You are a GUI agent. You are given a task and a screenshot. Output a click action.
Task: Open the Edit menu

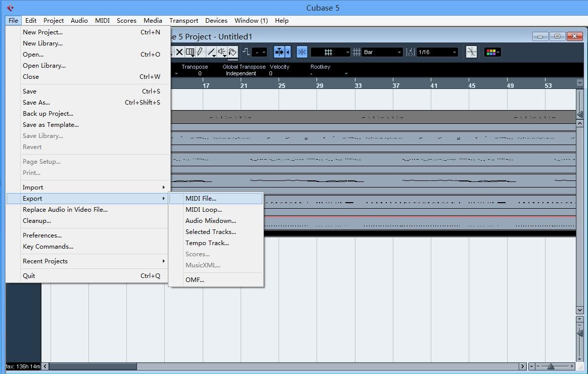pos(31,21)
